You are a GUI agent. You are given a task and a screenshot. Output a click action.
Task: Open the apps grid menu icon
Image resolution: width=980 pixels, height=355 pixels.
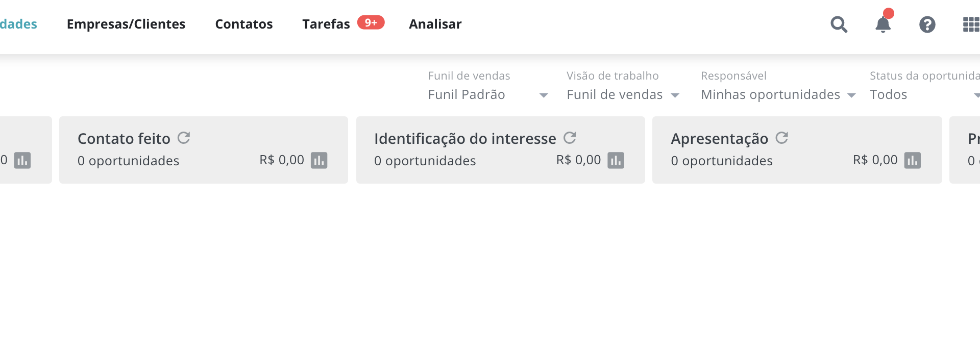point(971,24)
